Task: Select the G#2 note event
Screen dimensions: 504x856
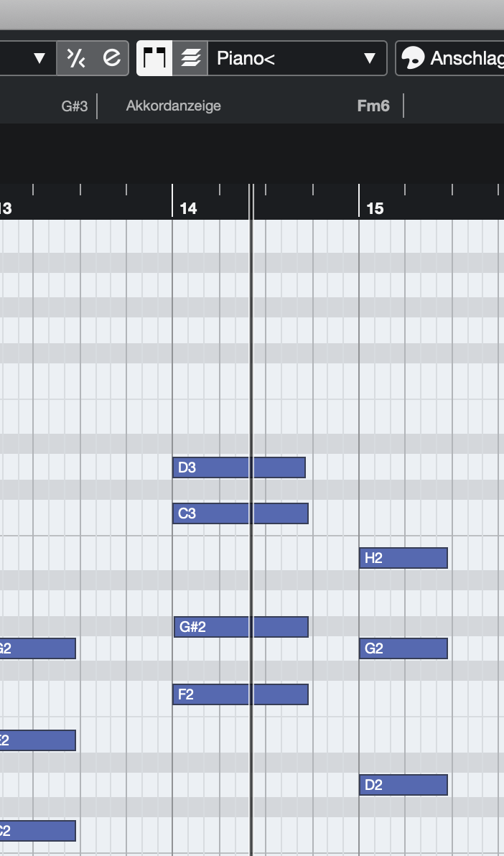Action: click(x=241, y=627)
